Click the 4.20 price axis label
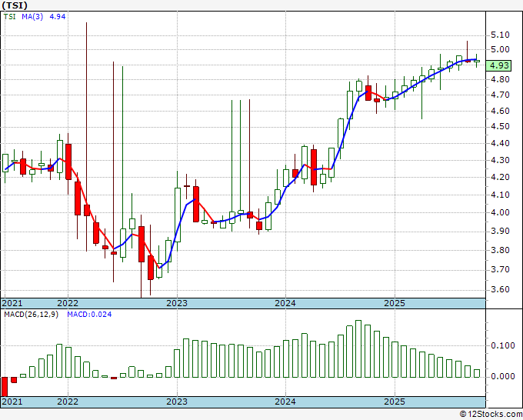The image size is (523, 420). tap(500, 178)
